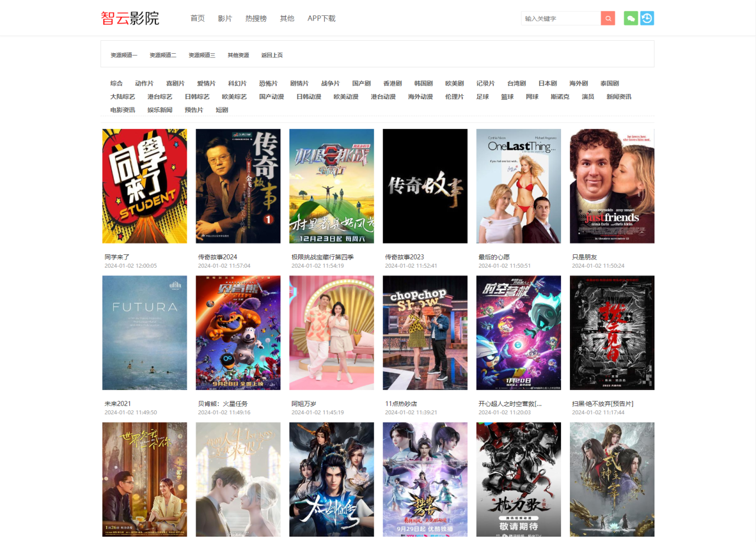The image size is (756, 542).
Task: Click the 智云影院 site logo
Action: pyautogui.click(x=130, y=18)
